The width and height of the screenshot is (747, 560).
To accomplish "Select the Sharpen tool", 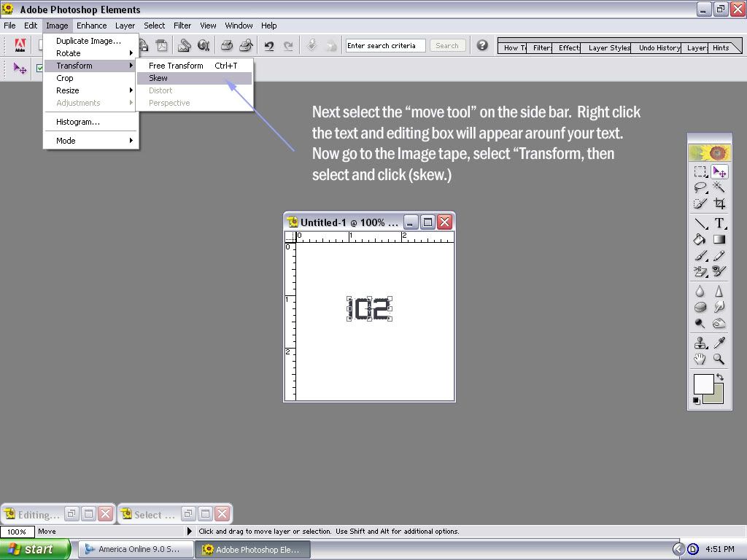I will [719, 291].
